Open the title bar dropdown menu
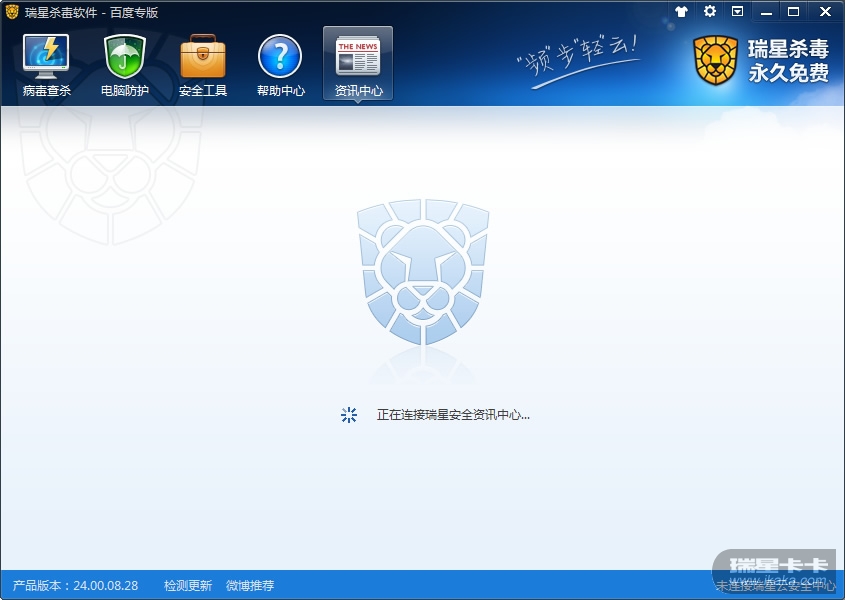845x600 pixels. 737,11
